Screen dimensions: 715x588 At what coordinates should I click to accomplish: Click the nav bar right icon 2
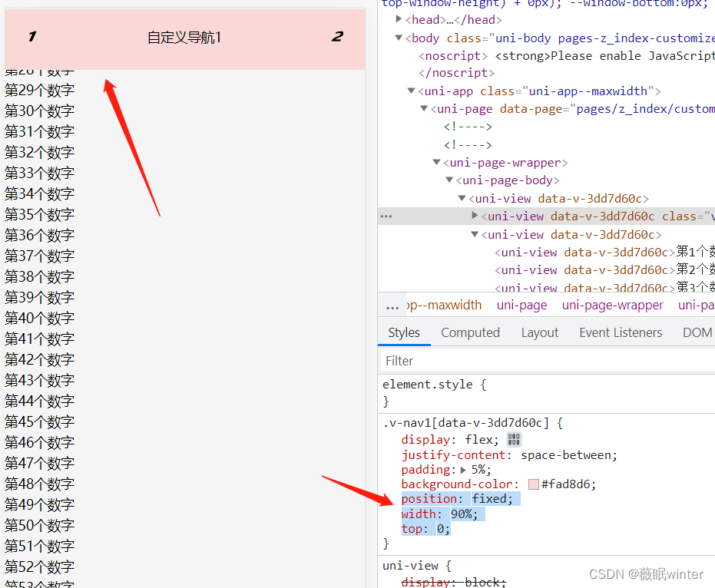[x=337, y=37]
